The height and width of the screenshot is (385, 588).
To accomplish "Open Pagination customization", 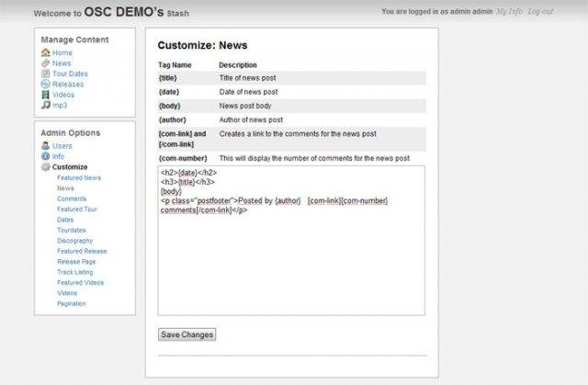I will (72, 303).
